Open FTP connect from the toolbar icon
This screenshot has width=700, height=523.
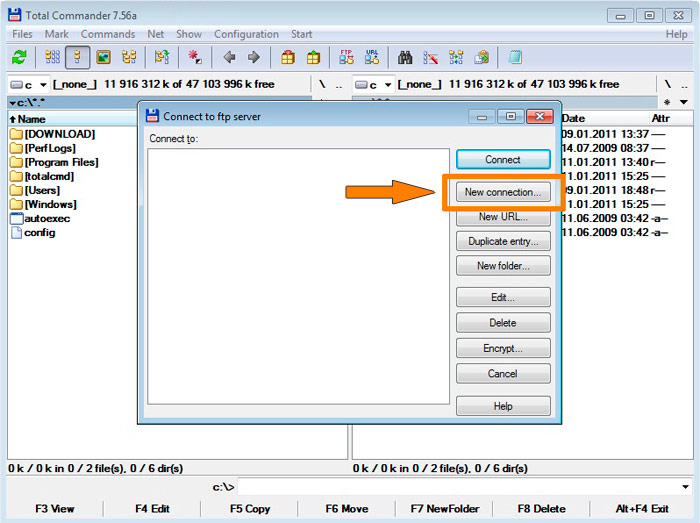pos(346,58)
